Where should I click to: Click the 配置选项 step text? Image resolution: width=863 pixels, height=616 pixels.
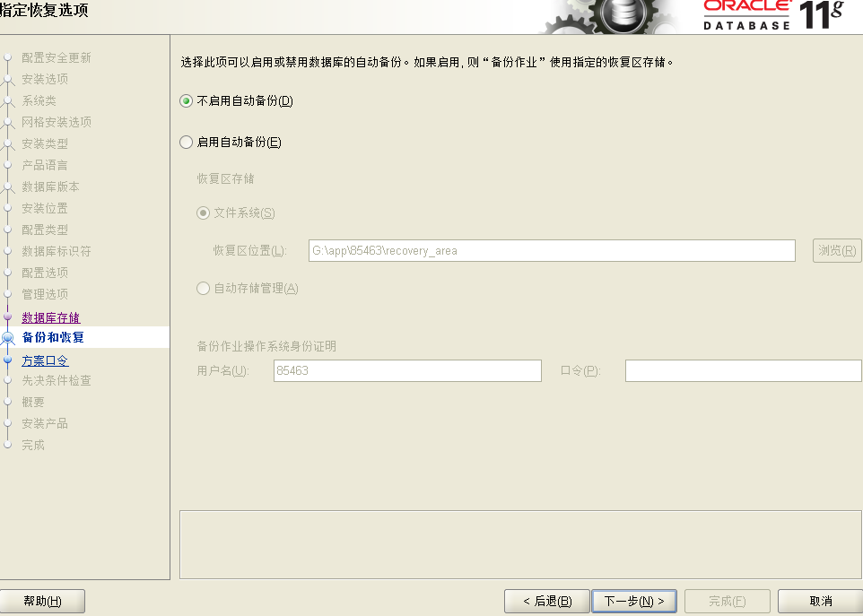coord(45,273)
